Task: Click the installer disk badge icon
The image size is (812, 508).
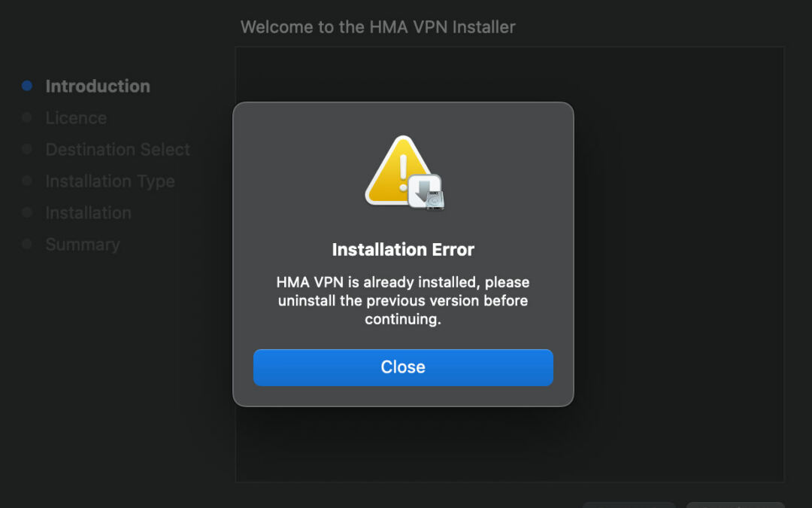Action: coord(427,192)
